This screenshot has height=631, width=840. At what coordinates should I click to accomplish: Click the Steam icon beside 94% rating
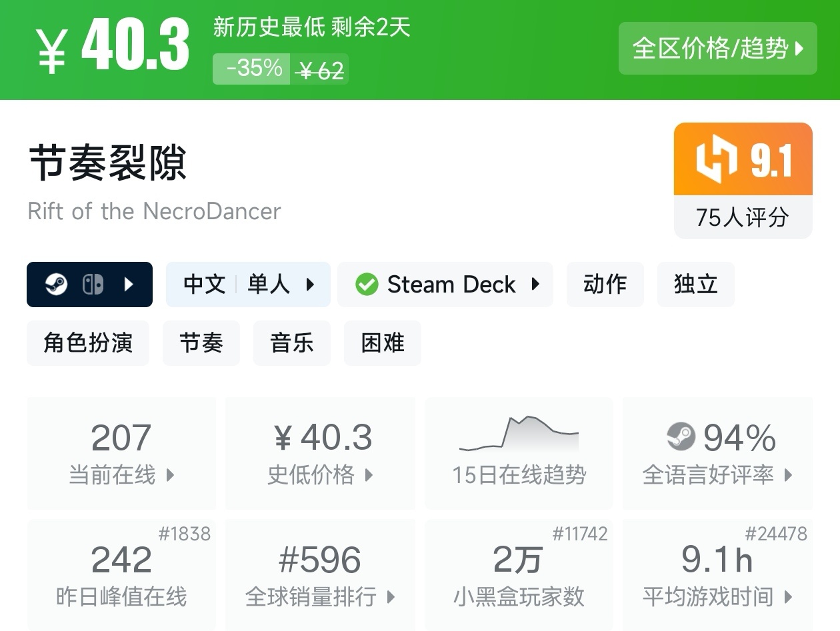point(681,437)
